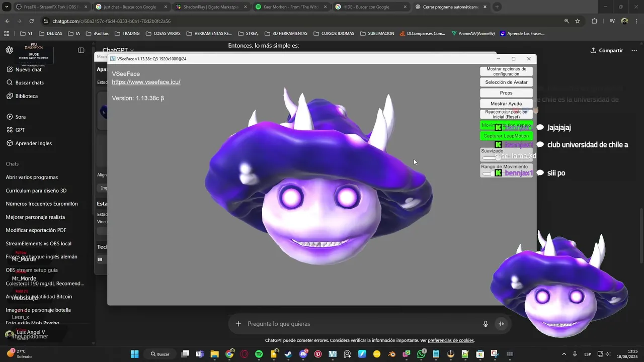Collapse the ChatGPT sidebar with the panel icon

pyautogui.click(x=81, y=50)
